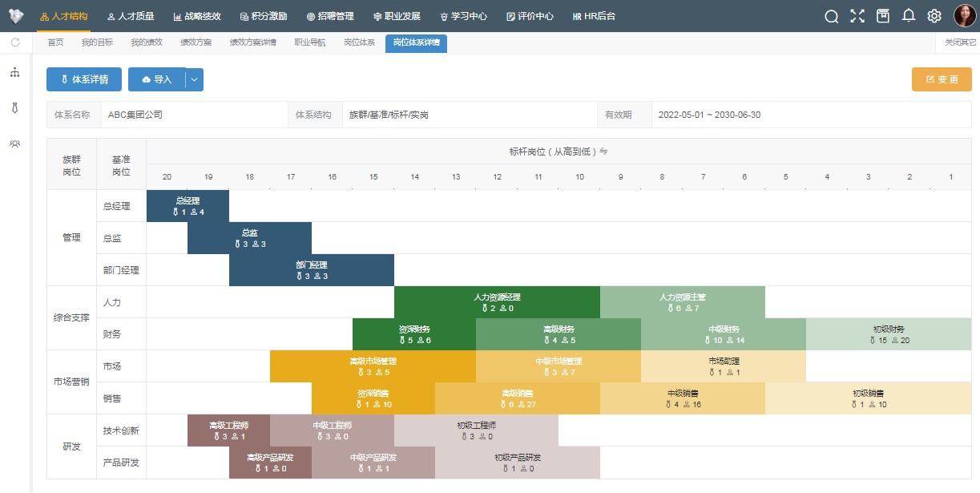980x493 pixels.
Task: Open the settings gear icon
Action: pos(934,16)
